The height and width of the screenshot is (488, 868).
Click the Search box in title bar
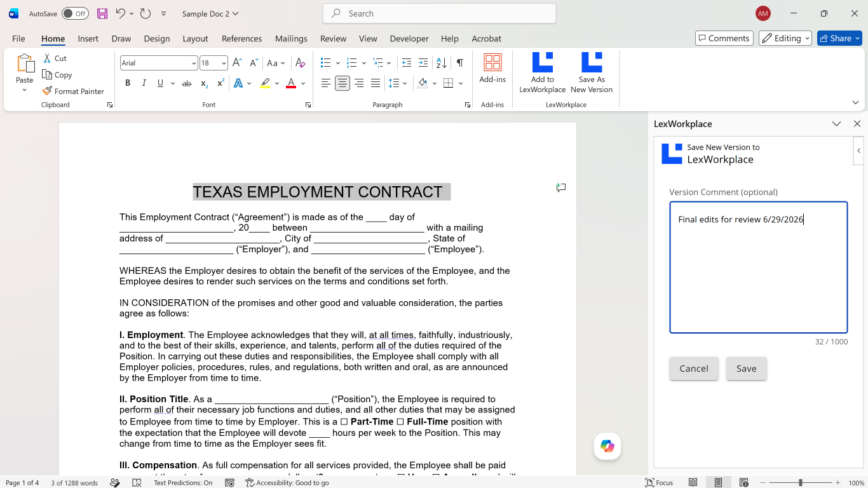click(x=439, y=13)
